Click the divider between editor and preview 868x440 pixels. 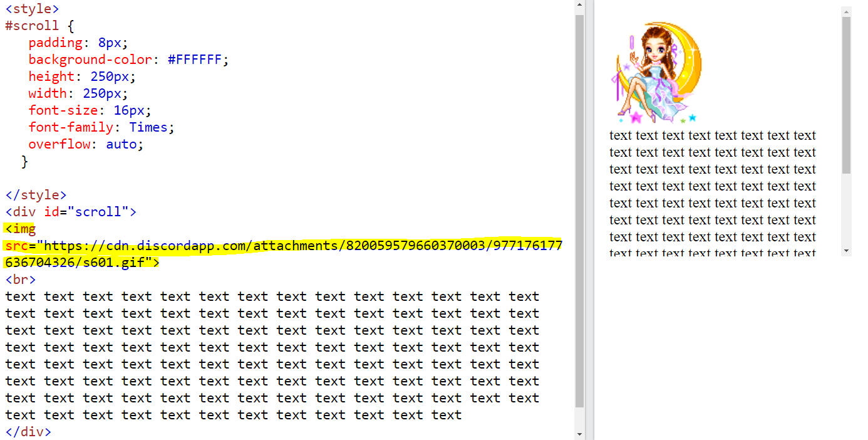[x=590, y=219]
